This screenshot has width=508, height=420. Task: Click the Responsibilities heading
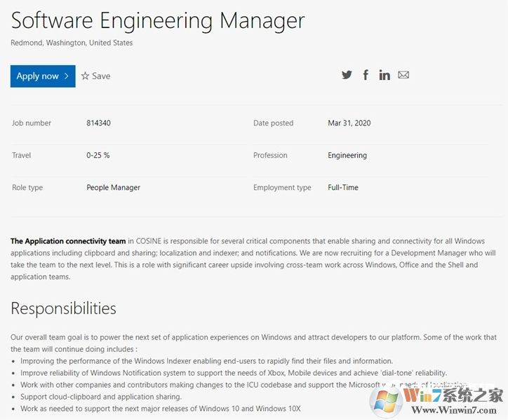(x=63, y=308)
